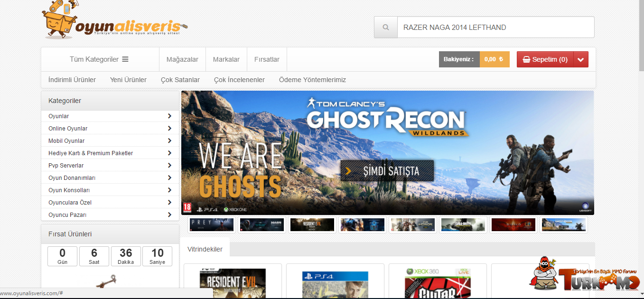Expand the Online Oyunlar category chevron

[169, 128]
